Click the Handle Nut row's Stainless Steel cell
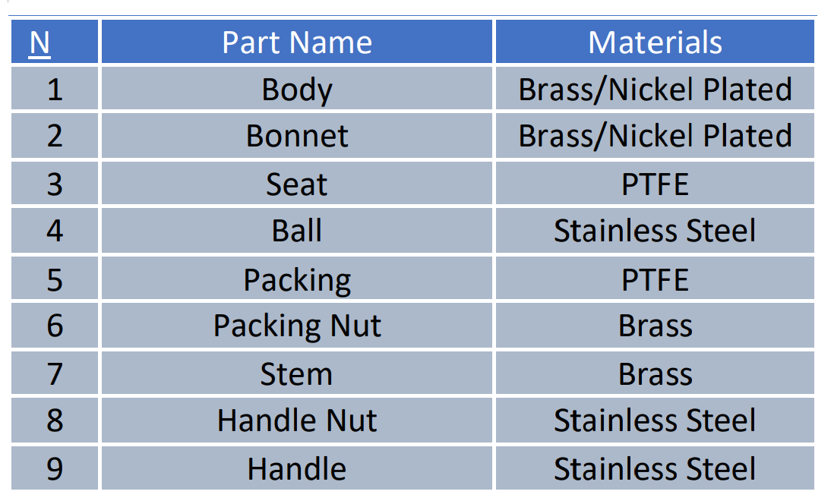The width and height of the screenshot is (831, 504). (655, 421)
